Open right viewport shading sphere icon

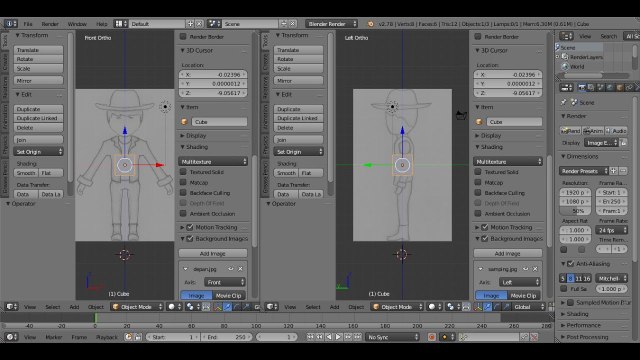(x=435, y=307)
